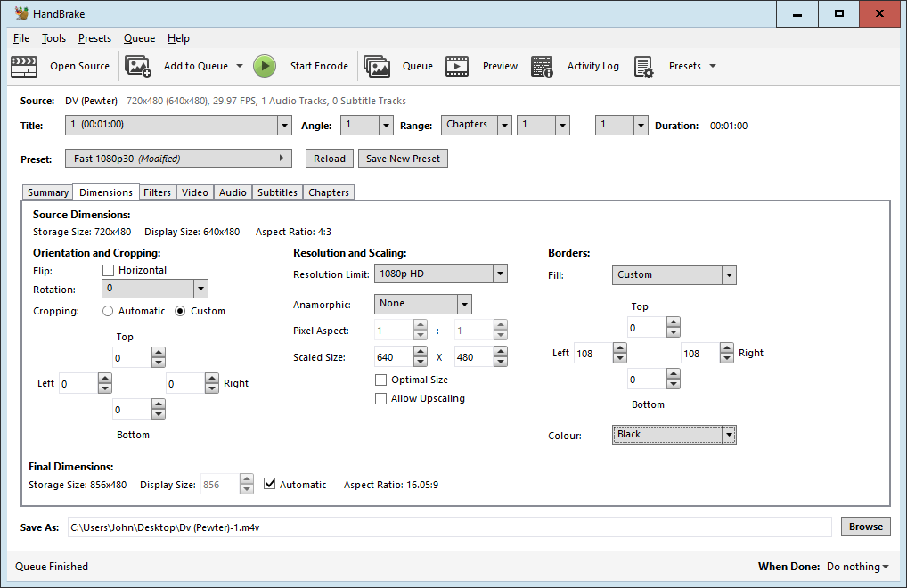Open the Help menu

click(x=179, y=38)
